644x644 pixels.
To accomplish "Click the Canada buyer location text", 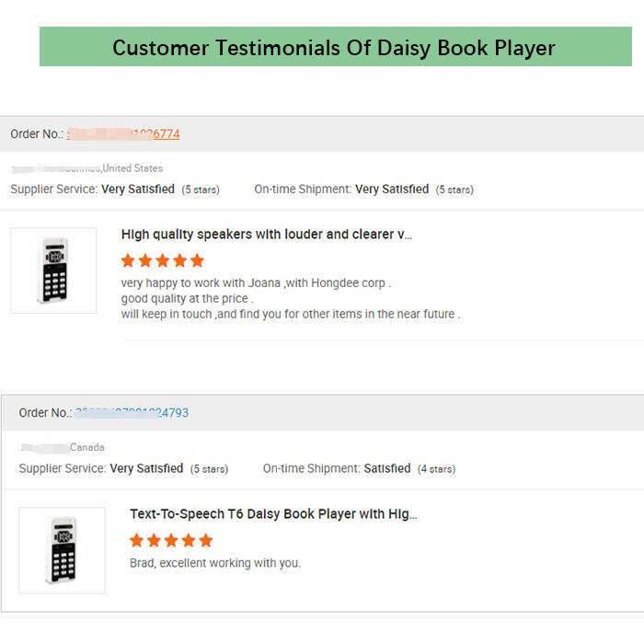I will point(87,447).
